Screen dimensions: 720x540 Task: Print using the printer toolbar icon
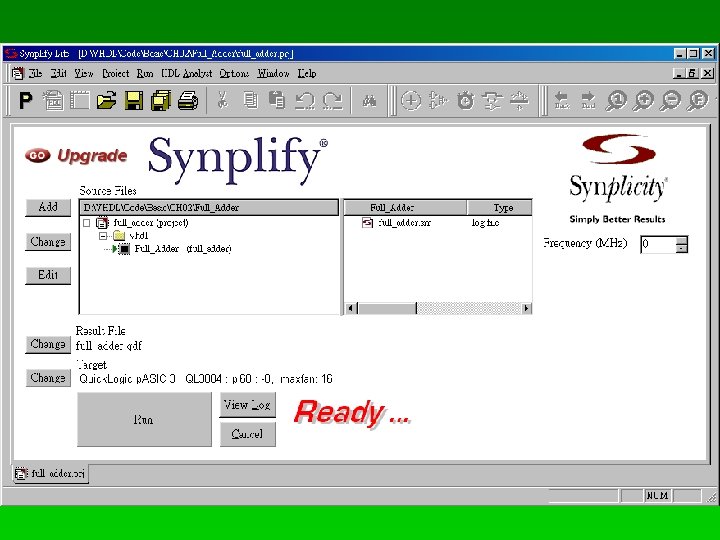[188, 101]
